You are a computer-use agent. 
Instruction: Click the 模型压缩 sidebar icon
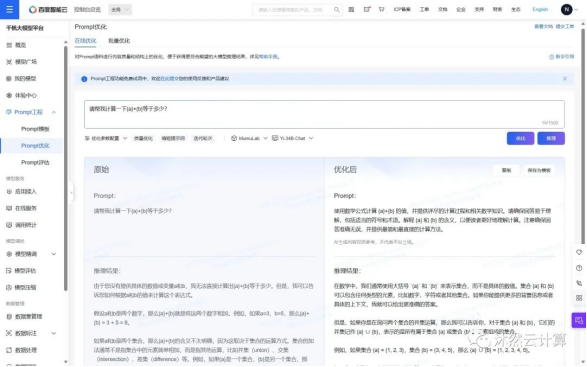tap(9, 288)
